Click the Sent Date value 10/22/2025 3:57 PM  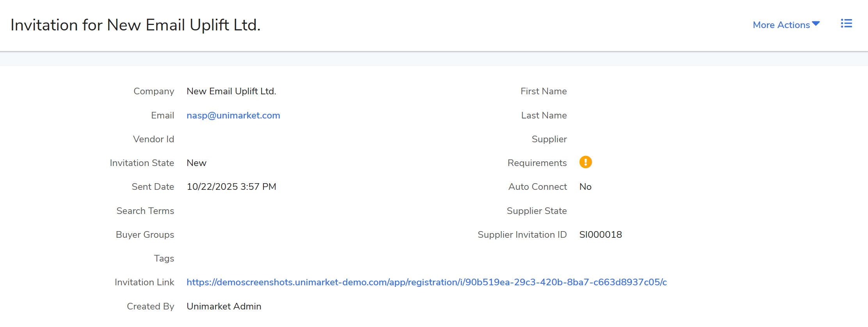231,187
